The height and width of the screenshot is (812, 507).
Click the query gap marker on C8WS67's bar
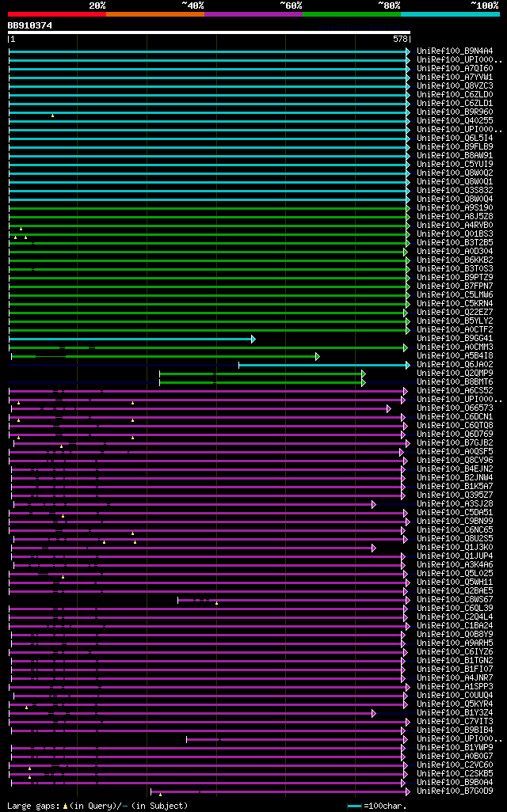pyautogui.click(x=217, y=603)
